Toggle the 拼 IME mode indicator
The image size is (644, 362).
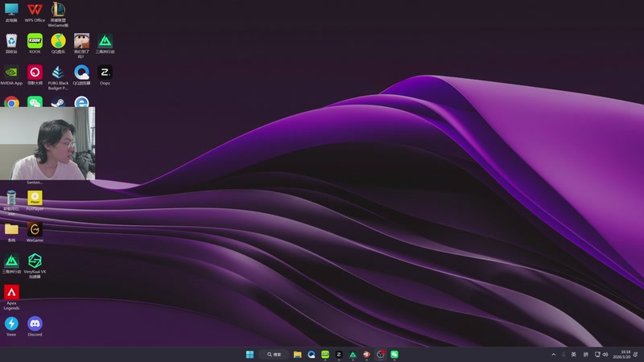586,355
